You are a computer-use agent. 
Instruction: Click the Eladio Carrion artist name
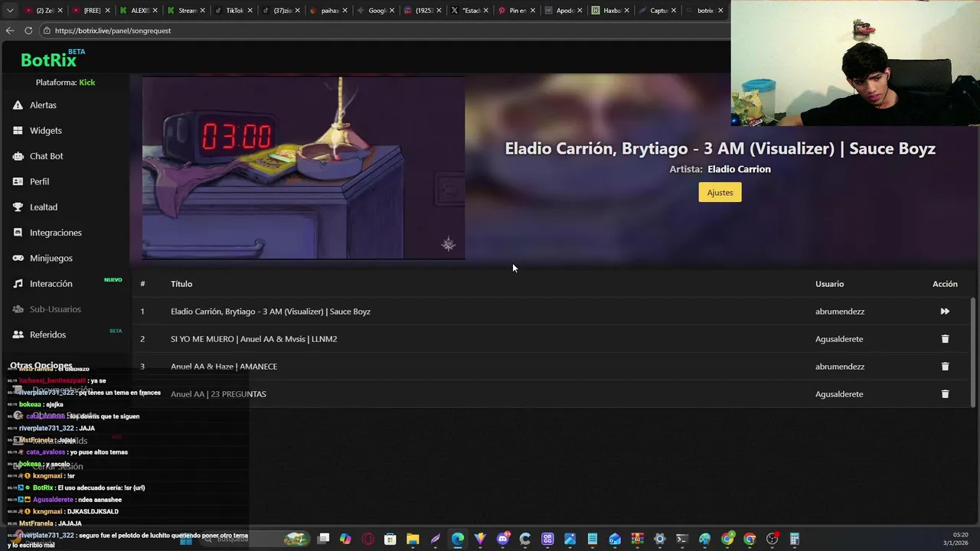pyautogui.click(x=739, y=169)
